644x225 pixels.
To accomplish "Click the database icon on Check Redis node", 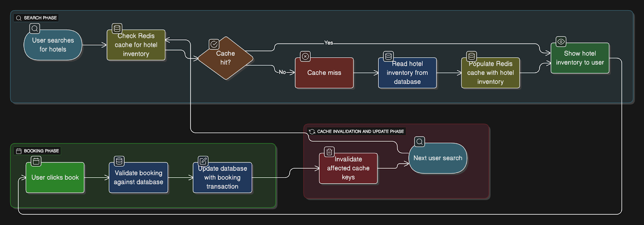I will [x=117, y=29].
